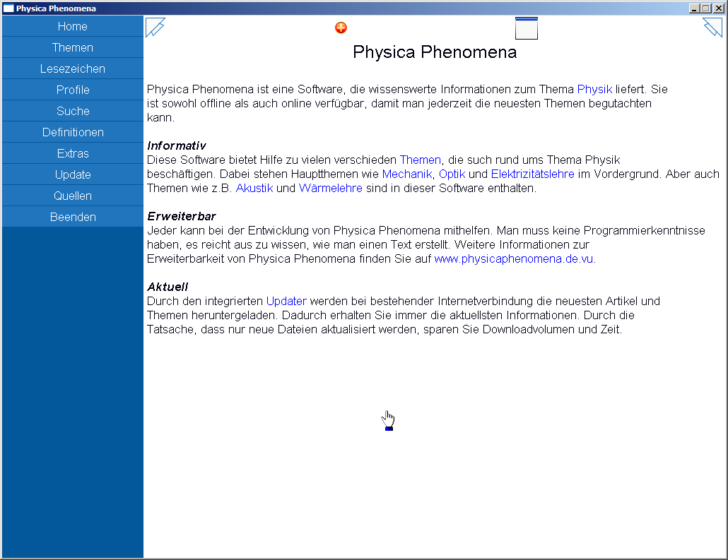Open the Wärmelehre link
The width and height of the screenshot is (728, 560).
[x=331, y=188]
